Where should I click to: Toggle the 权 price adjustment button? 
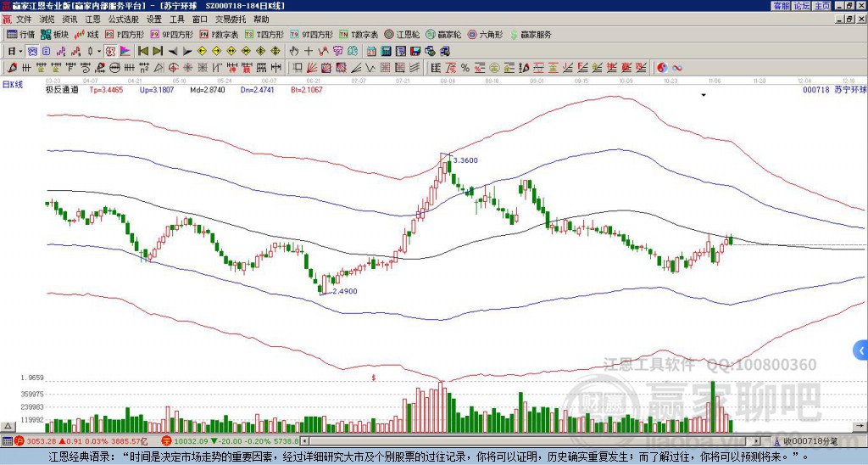point(110,52)
